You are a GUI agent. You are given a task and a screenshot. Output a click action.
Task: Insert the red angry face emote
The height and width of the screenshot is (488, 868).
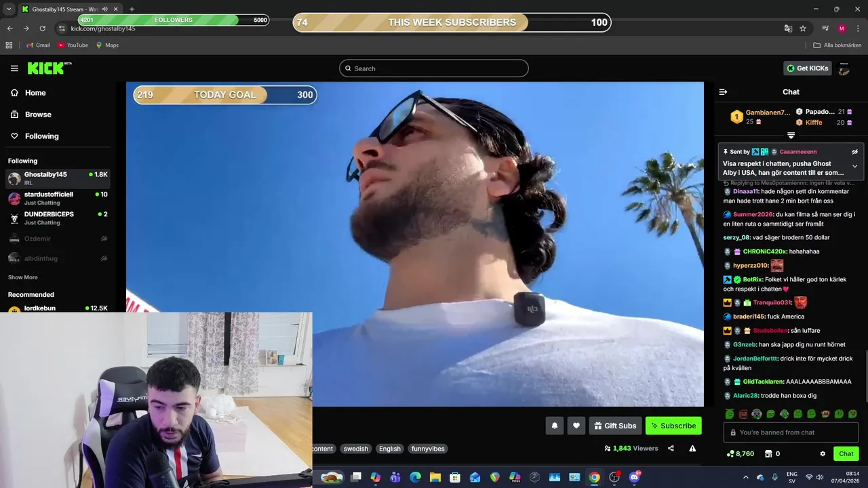click(x=743, y=413)
